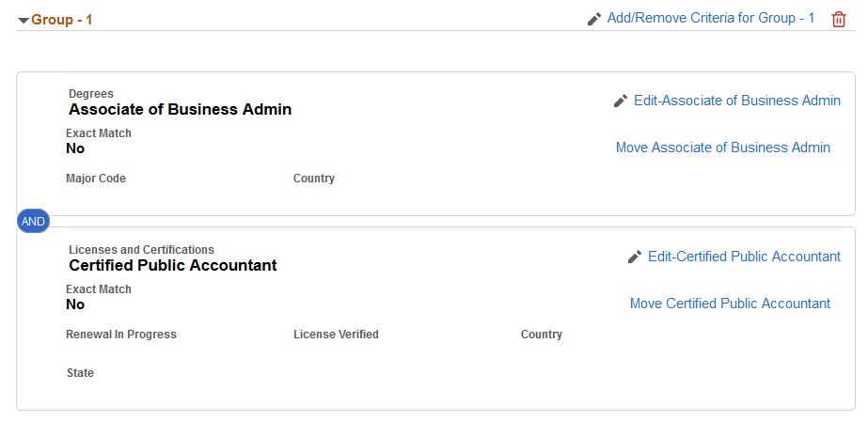This screenshot has width=868, height=421.
Task: Click pencil icon for Edit-Certified Public Accountant
Action: (635, 257)
